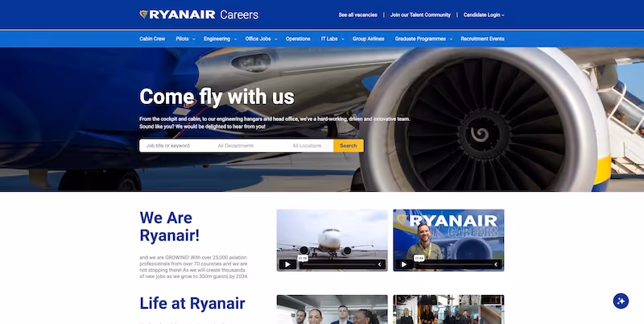Screen dimensions: 644x324
Task: Open the All Locations dropdown
Action: [x=310, y=146]
